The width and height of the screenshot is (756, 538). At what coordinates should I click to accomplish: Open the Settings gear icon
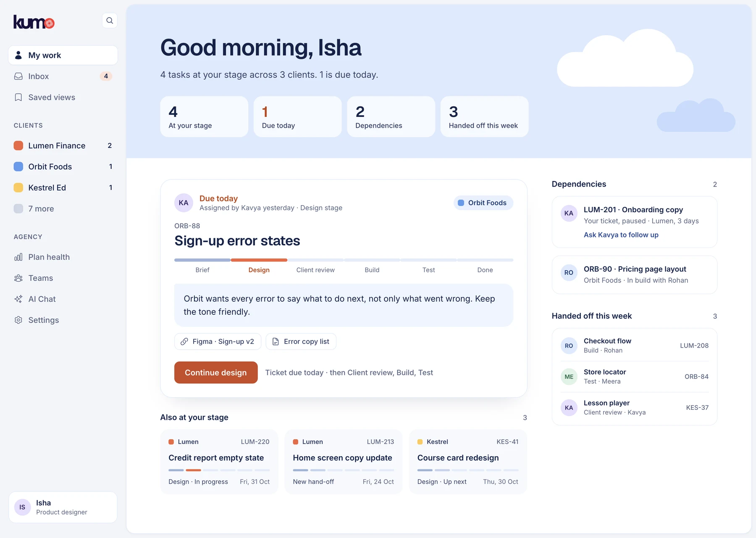click(x=18, y=320)
